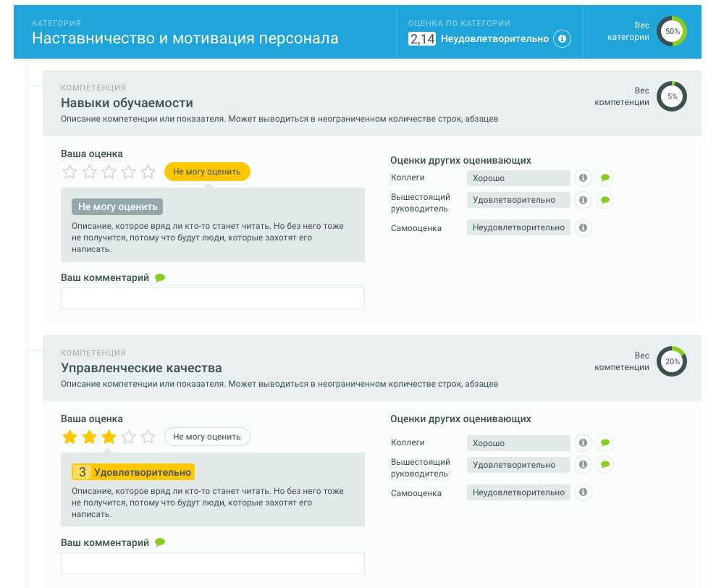Click yellow 3 Удовлетворительно rating label
This screenshot has width=716, height=588.
click(x=133, y=472)
